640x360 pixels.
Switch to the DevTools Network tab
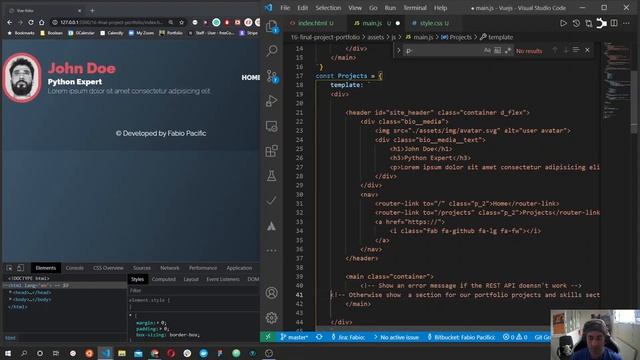[169, 268]
